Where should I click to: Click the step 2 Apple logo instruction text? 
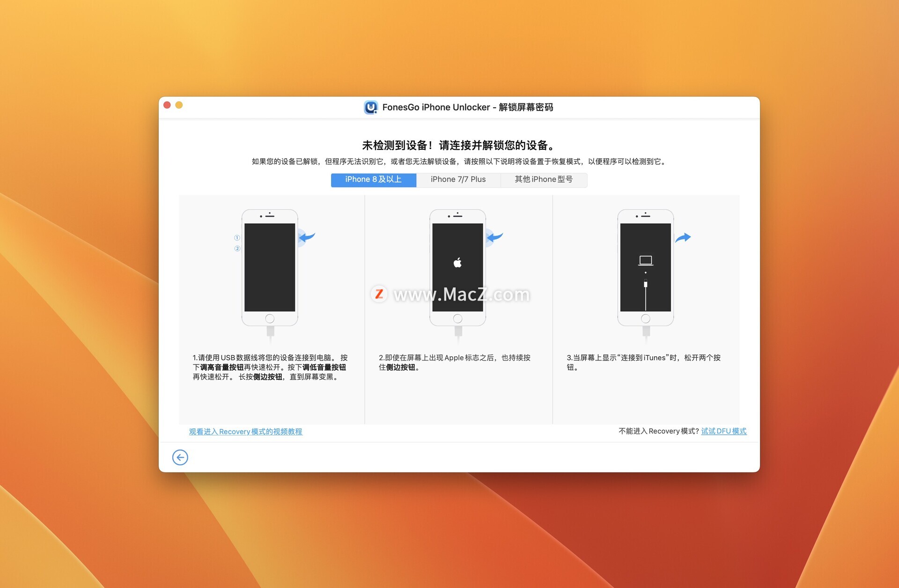(x=455, y=362)
